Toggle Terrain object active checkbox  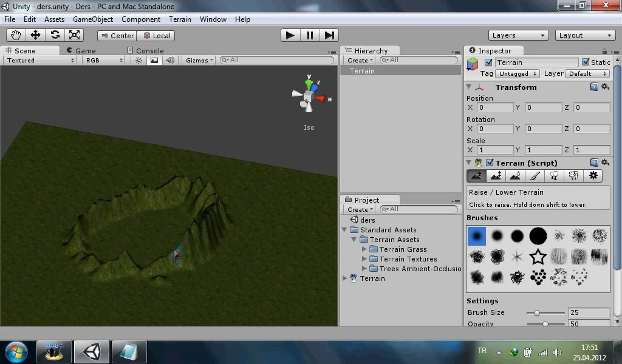tap(488, 62)
